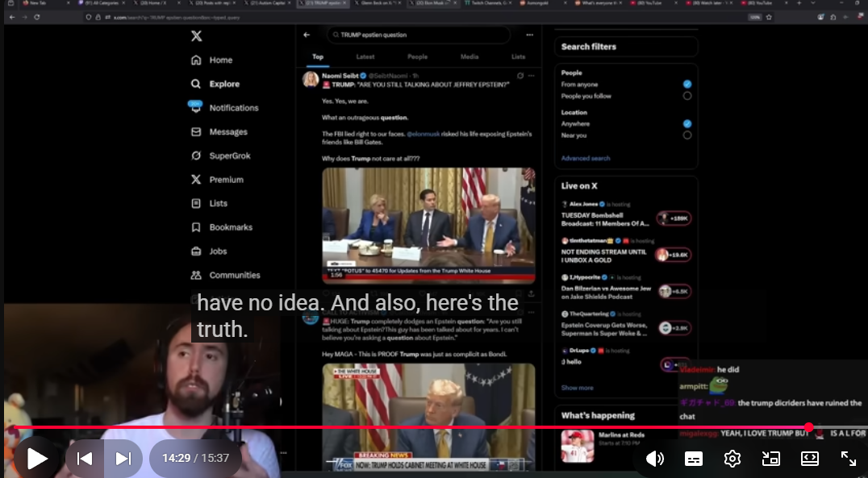Open 'Dan Bilzerian vs Awesome Jew' broadcast
Viewport: 868px width, 478px height.
point(625,288)
